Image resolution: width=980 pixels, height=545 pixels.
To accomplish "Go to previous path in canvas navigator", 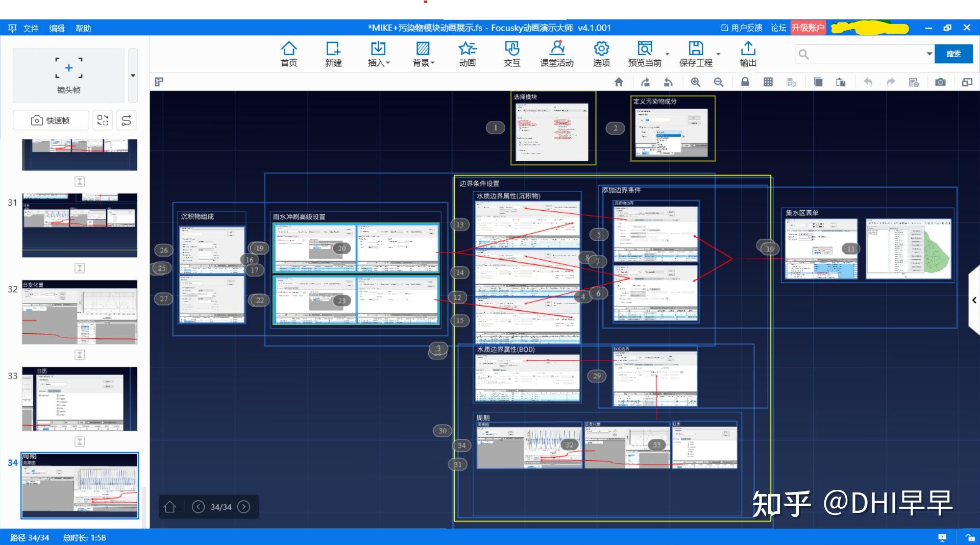I will [x=198, y=507].
